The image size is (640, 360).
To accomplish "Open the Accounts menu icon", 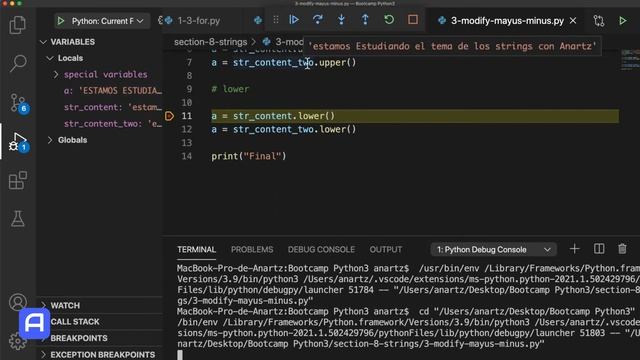I will coord(18,302).
